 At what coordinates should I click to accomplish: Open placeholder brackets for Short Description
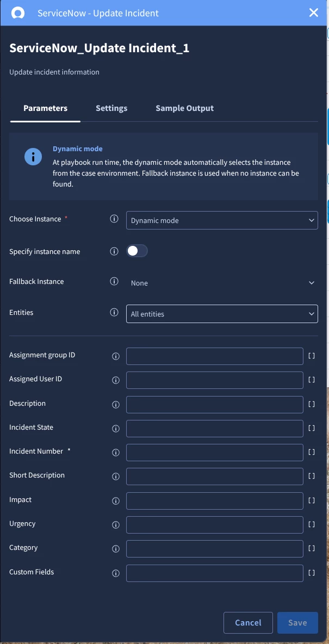pyautogui.click(x=312, y=476)
